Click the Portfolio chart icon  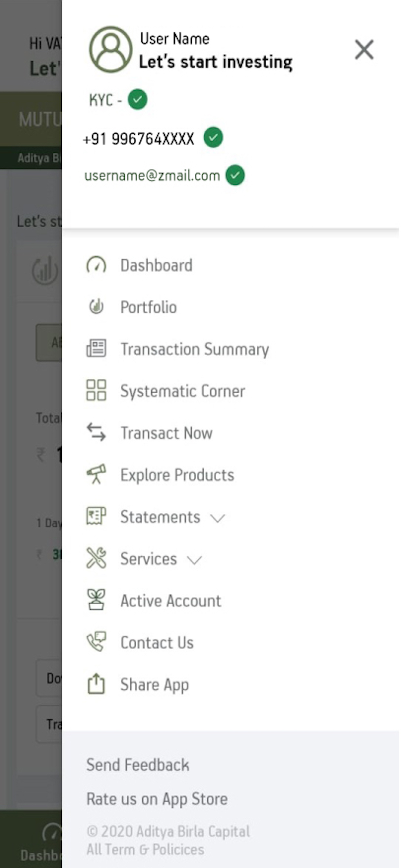click(x=96, y=307)
